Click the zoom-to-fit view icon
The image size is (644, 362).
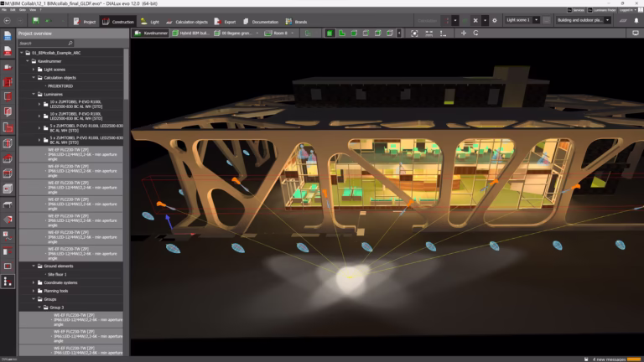[x=414, y=34]
